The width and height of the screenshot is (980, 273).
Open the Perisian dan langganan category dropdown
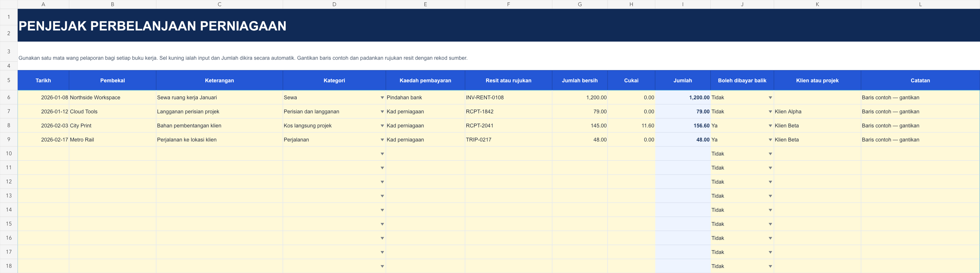click(x=382, y=112)
